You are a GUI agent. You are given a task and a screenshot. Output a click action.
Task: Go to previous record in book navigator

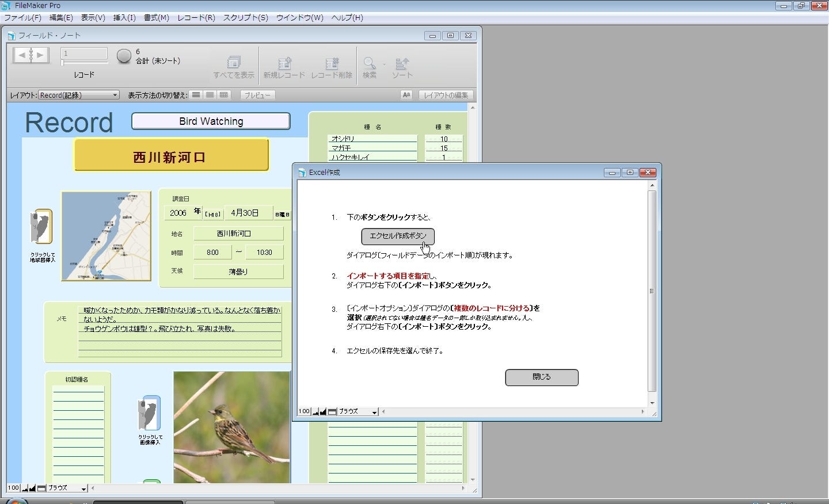22,55
